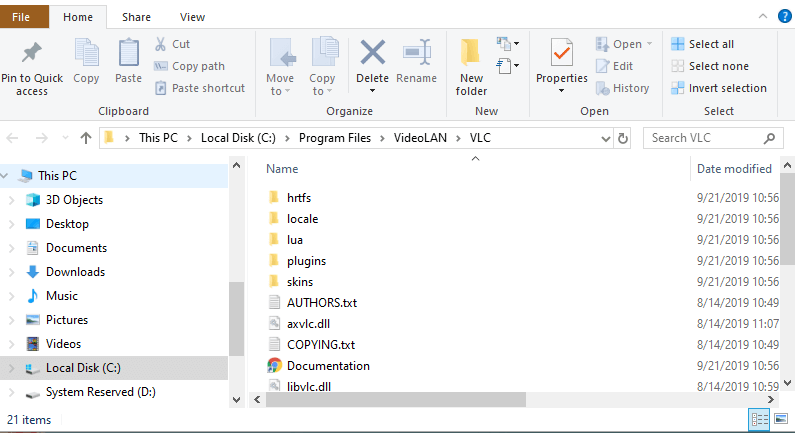This screenshot has width=795, height=433.
Task: Select System Reserved (D:) drive
Action: pos(100,392)
